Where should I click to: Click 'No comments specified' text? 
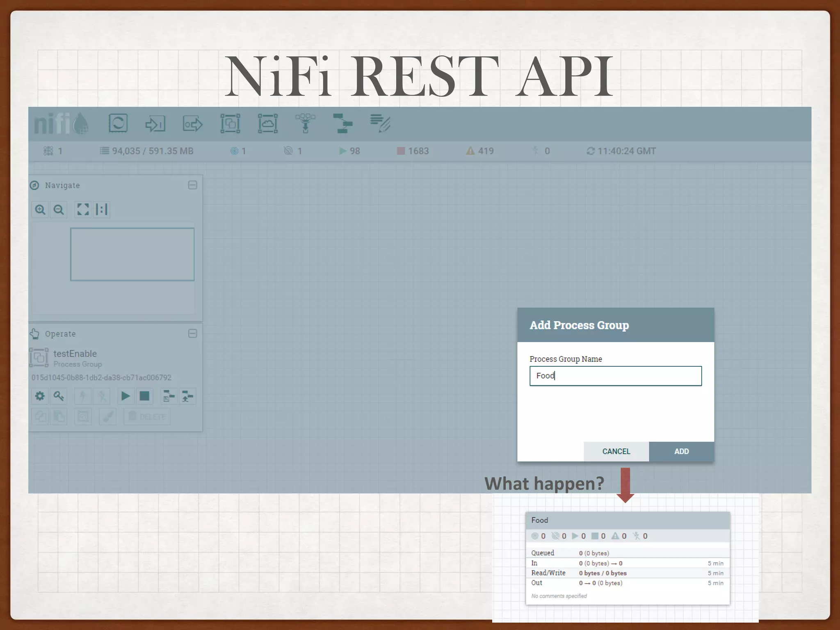[559, 596]
